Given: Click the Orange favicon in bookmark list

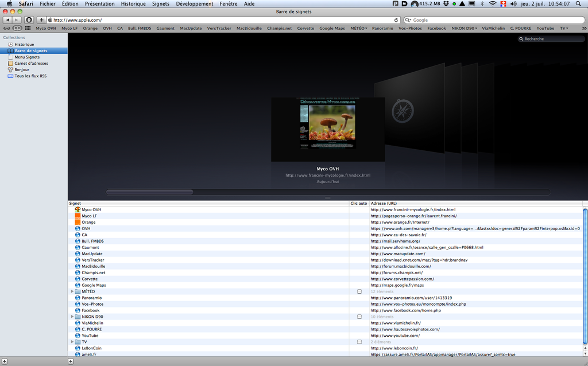Looking at the screenshot, I should tap(78, 222).
